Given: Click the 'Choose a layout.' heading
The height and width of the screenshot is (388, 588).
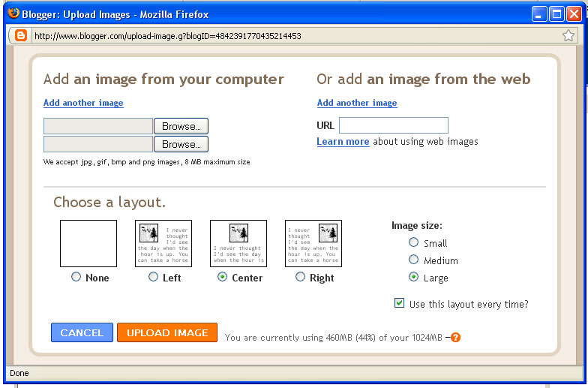Looking at the screenshot, I should (109, 203).
